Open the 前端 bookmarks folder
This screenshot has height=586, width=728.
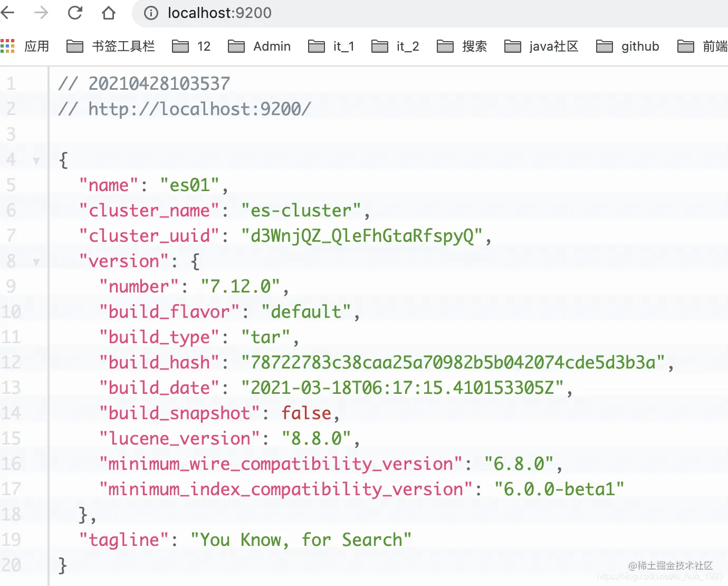click(703, 46)
